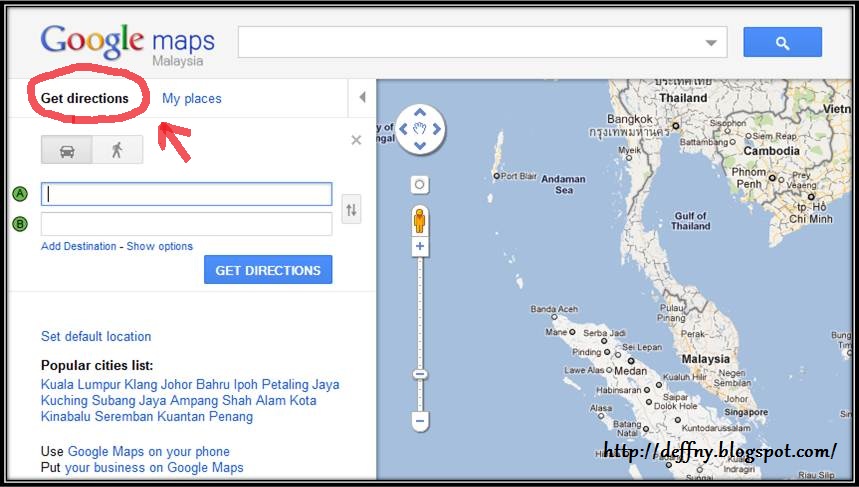This screenshot has width=859, height=487.
Task: Open Ipoh city link
Action: click(245, 385)
